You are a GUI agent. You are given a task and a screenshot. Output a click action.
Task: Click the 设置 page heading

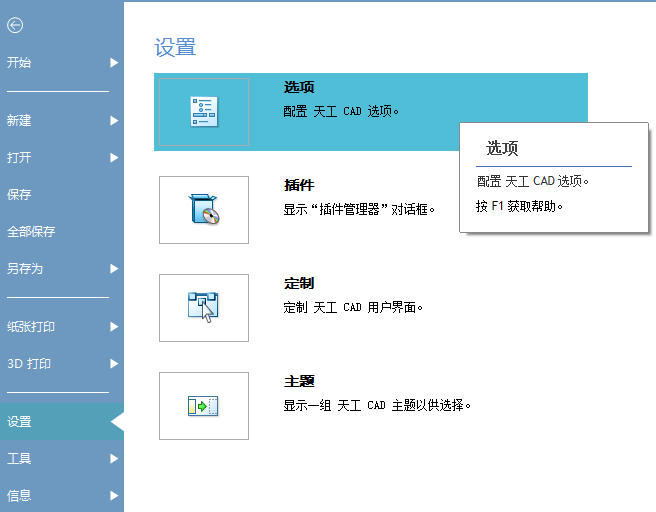coord(175,47)
